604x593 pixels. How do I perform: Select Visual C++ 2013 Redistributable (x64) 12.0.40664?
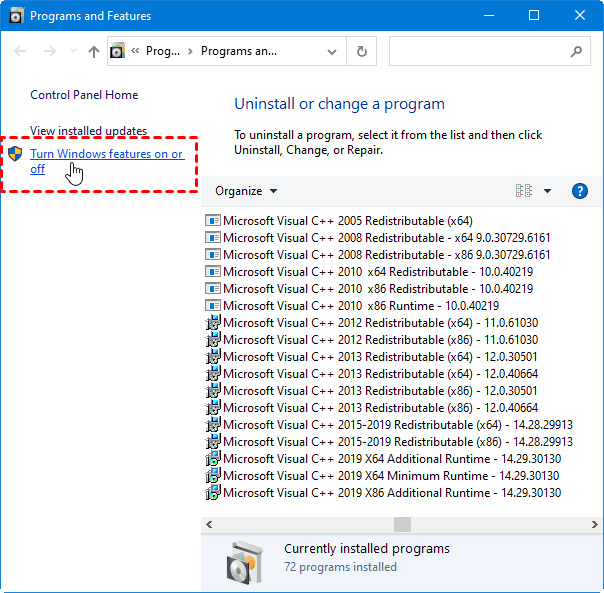click(372, 373)
